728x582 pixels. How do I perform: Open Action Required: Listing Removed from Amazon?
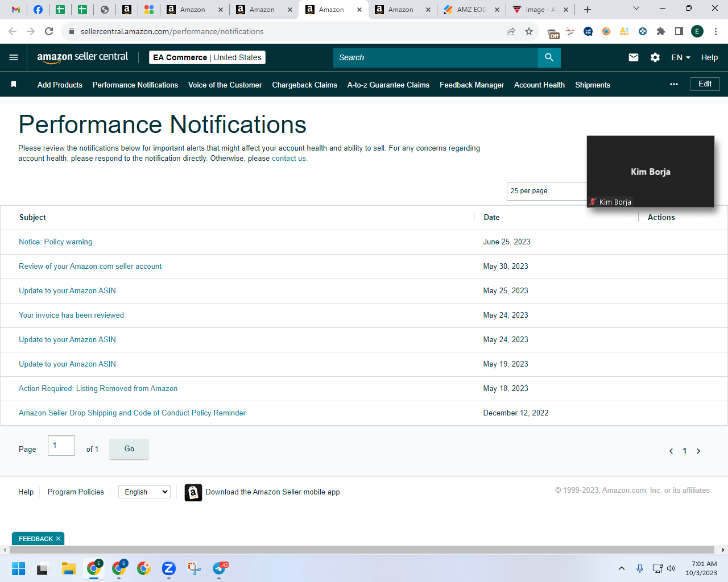tap(98, 389)
